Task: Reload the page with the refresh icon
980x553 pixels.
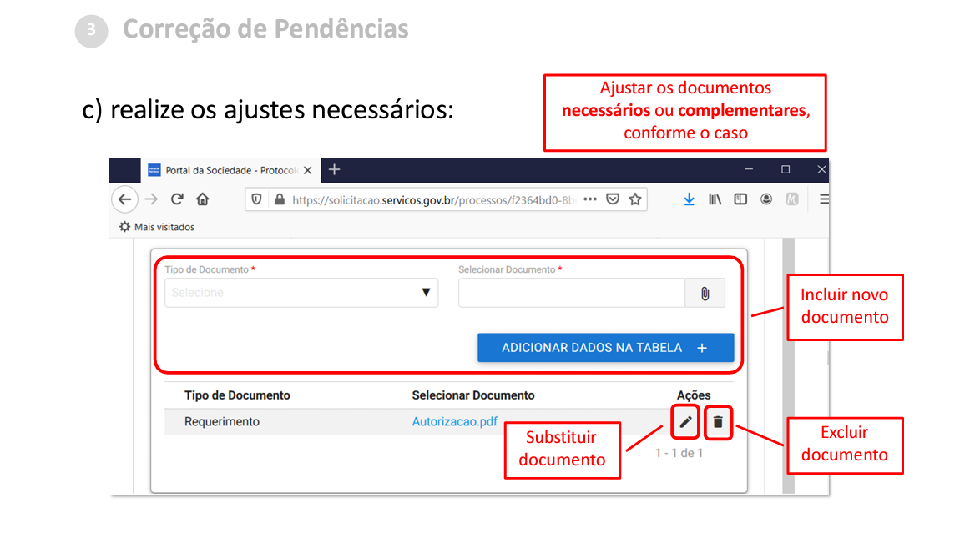Action: pos(177,199)
